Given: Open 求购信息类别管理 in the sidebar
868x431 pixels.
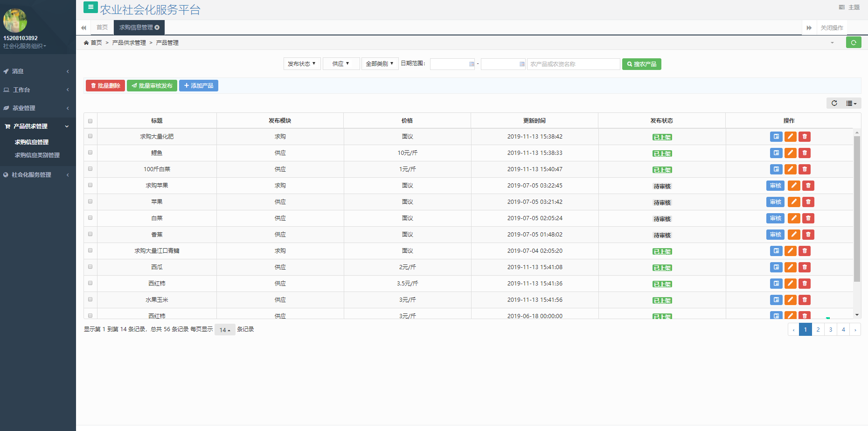Looking at the screenshot, I should tap(37, 155).
